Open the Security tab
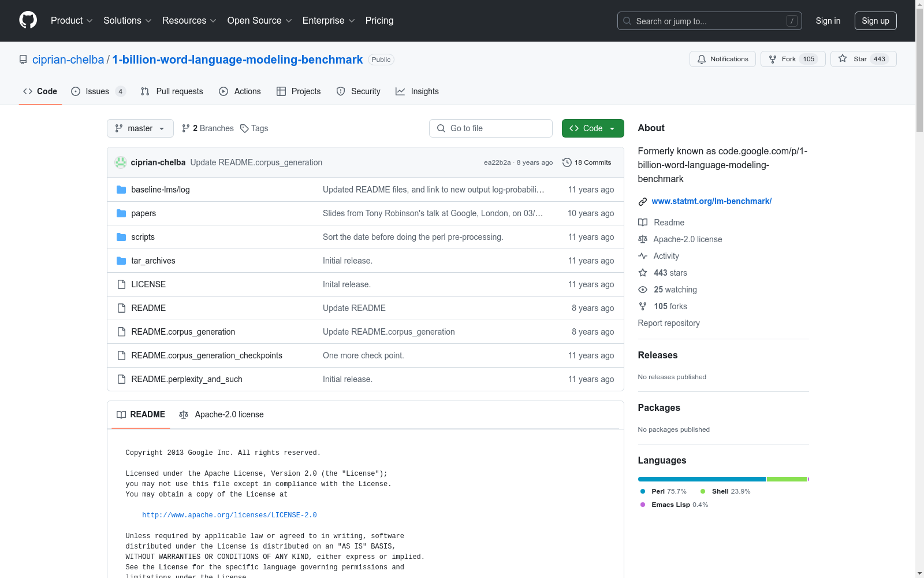The width and height of the screenshot is (924, 578). click(x=358, y=91)
